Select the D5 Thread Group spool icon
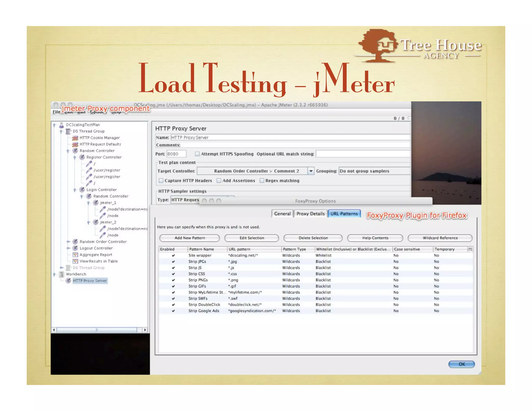The height and width of the screenshot is (411, 532). pyautogui.click(x=68, y=131)
